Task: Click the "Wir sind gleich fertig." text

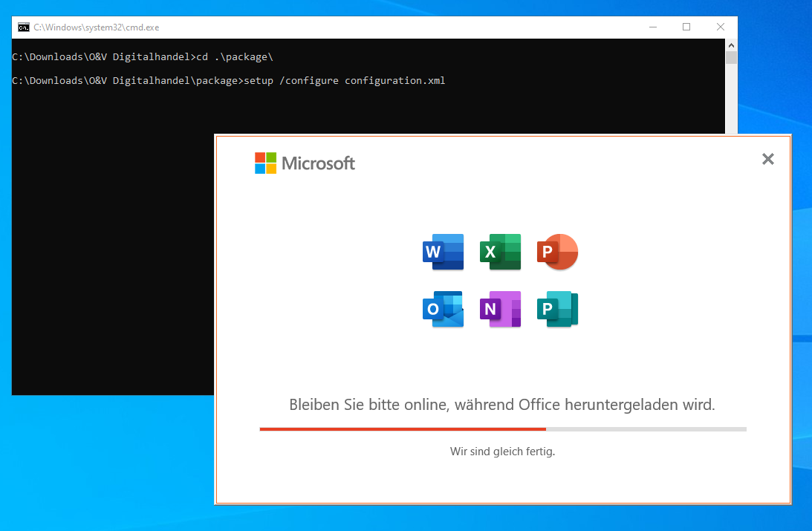Action: click(502, 451)
